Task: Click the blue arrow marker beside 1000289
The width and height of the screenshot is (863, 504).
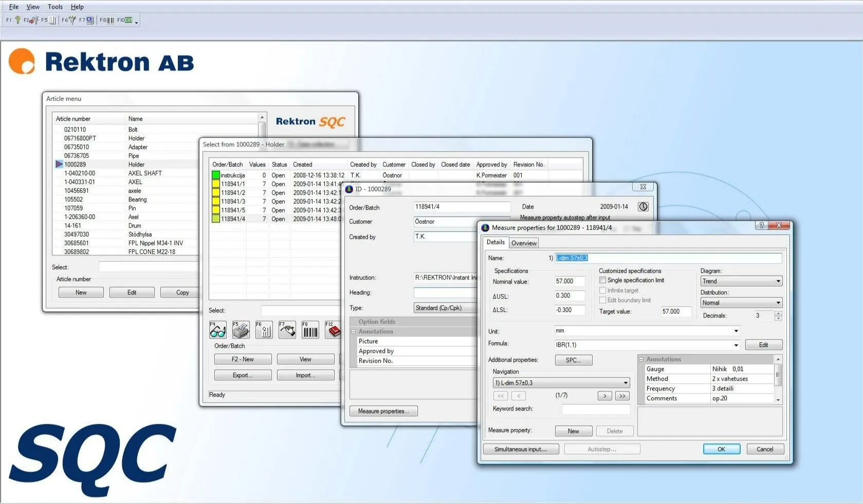Action: click(59, 164)
